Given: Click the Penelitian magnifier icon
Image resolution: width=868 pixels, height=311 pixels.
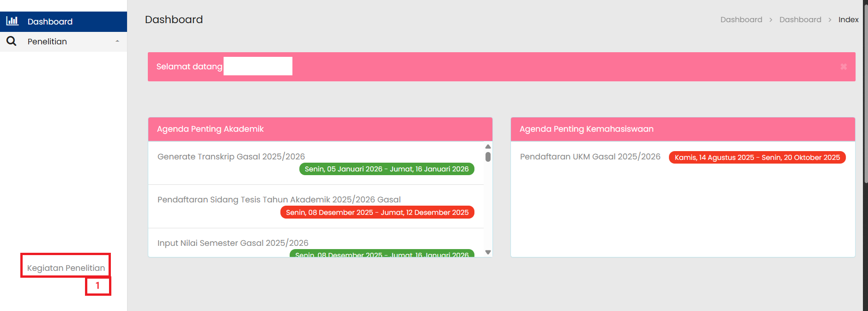Looking at the screenshot, I should [12, 42].
